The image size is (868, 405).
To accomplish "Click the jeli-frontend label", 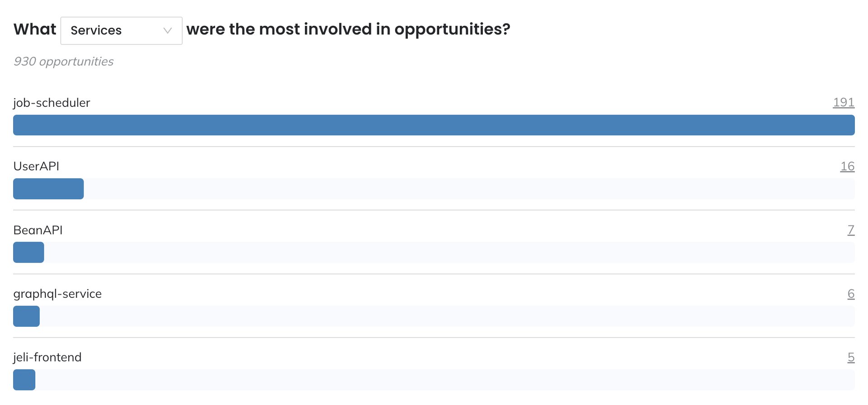I will (x=47, y=357).
